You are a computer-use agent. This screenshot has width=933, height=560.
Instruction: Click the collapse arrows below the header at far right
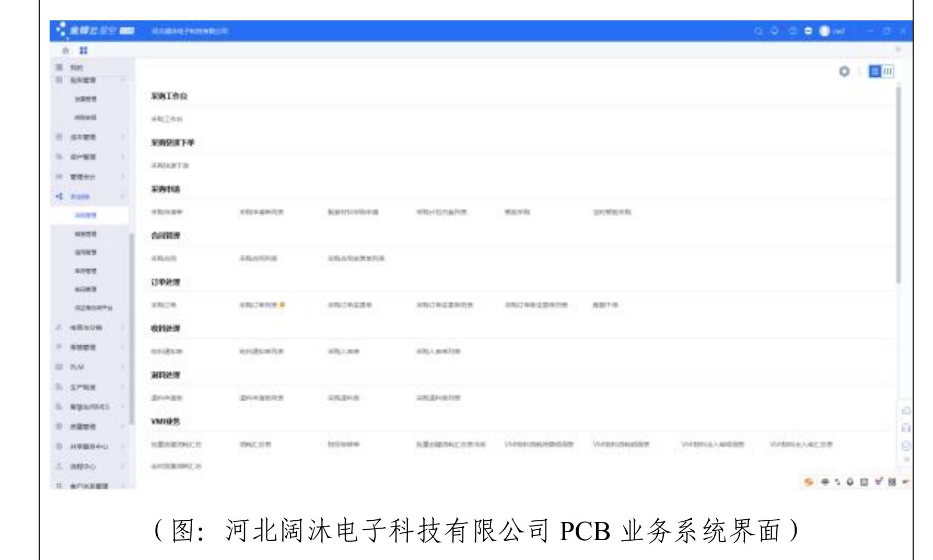(x=899, y=50)
